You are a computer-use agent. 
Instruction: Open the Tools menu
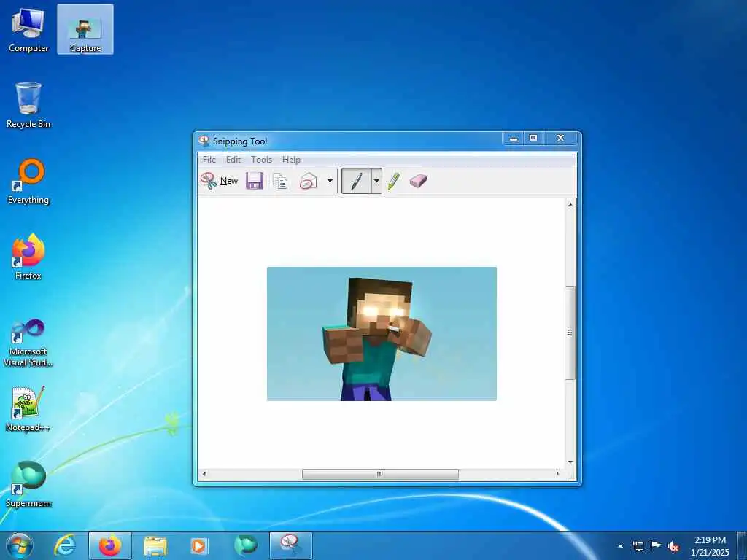pos(262,160)
